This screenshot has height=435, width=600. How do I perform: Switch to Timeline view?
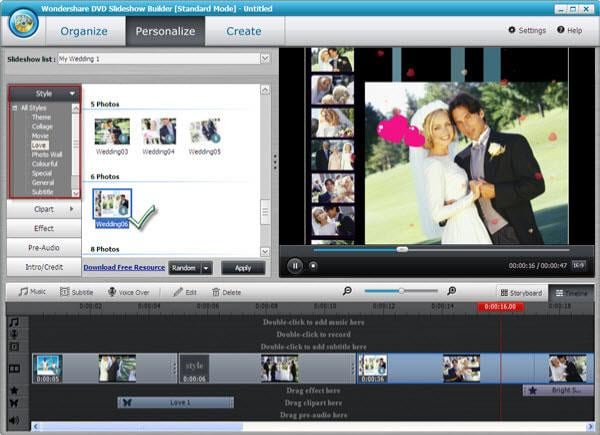pos(571,293)
